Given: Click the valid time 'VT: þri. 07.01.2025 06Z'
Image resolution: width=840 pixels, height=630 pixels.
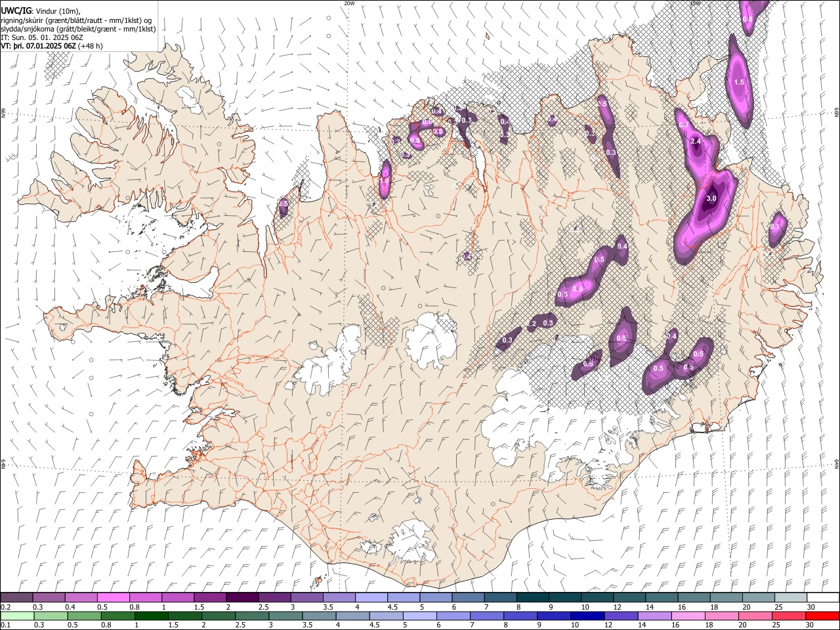Looking at the screenshot, I should pos(38,46).
